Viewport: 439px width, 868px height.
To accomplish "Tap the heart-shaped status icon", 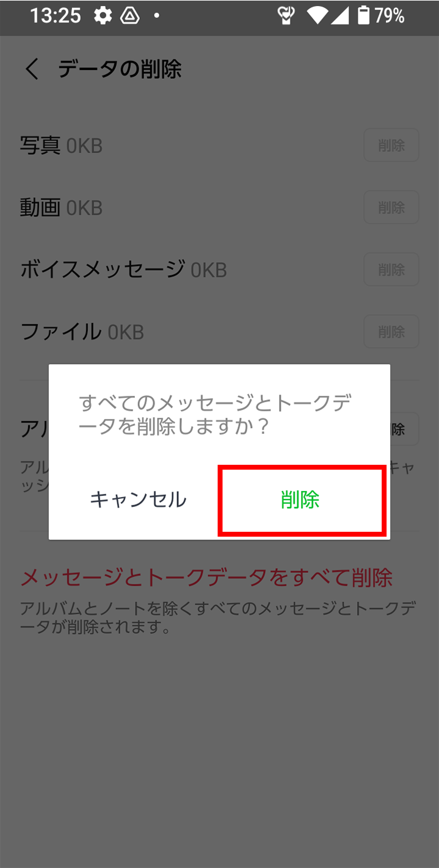I will tap(286, 16).
